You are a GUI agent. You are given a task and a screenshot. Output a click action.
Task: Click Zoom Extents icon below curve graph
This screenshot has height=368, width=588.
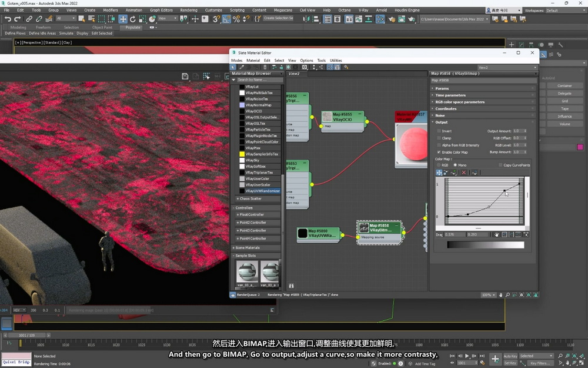point(505,234)
